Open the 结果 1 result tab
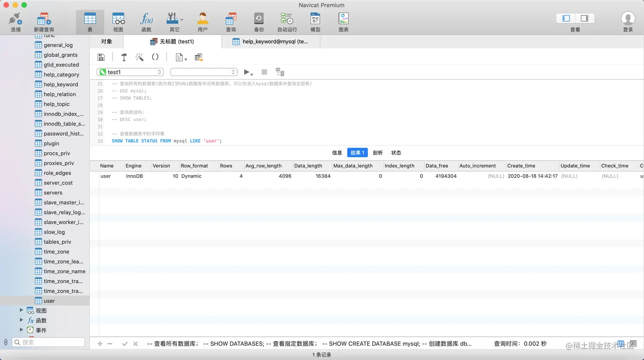Viewport: 644px width, 360px height. [357, 153]
